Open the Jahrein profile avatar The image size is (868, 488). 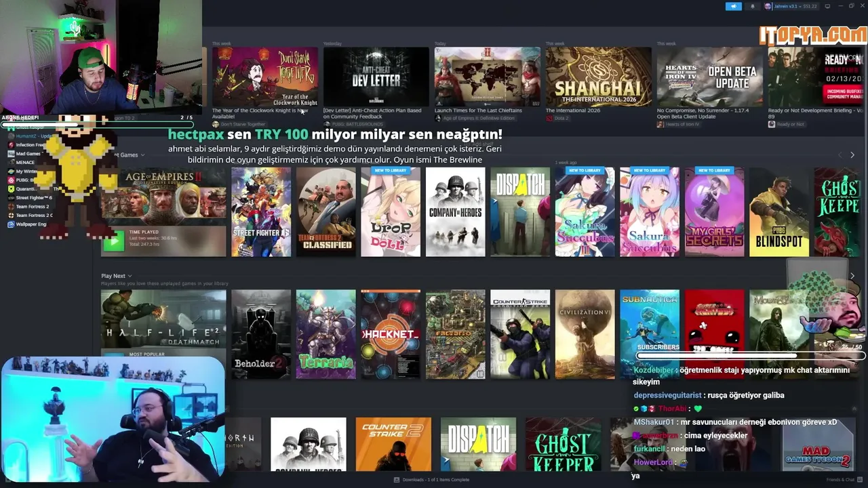[768, 6]
